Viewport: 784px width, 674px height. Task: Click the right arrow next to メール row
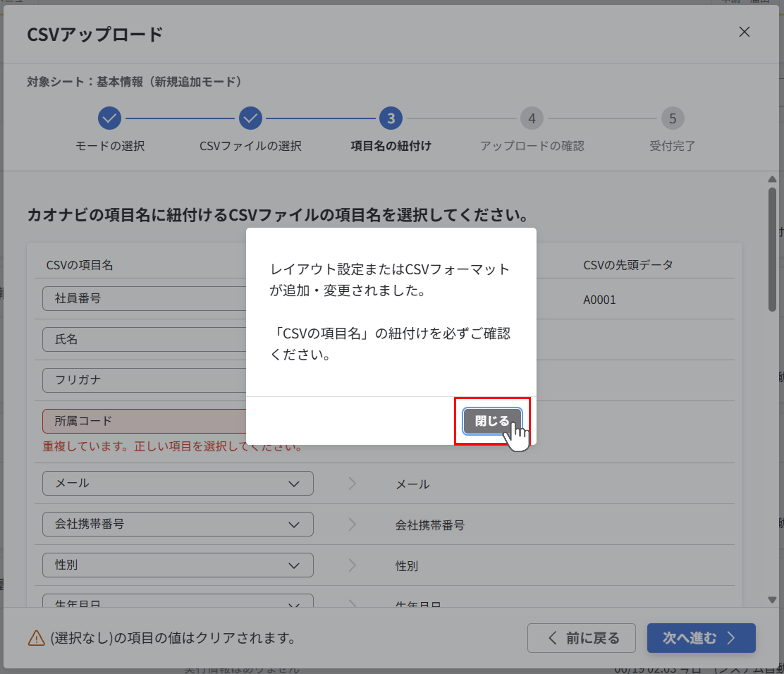[352, 483]
